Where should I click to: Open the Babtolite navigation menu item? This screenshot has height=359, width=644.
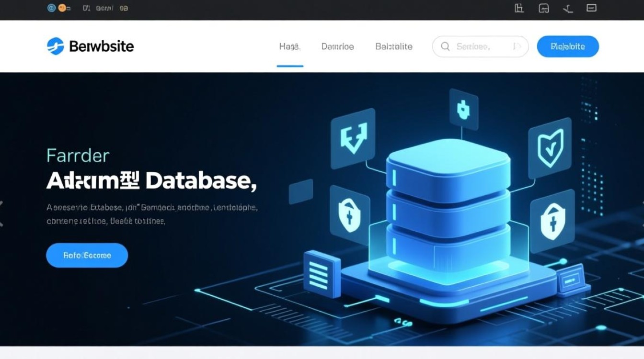coord(394,46)
